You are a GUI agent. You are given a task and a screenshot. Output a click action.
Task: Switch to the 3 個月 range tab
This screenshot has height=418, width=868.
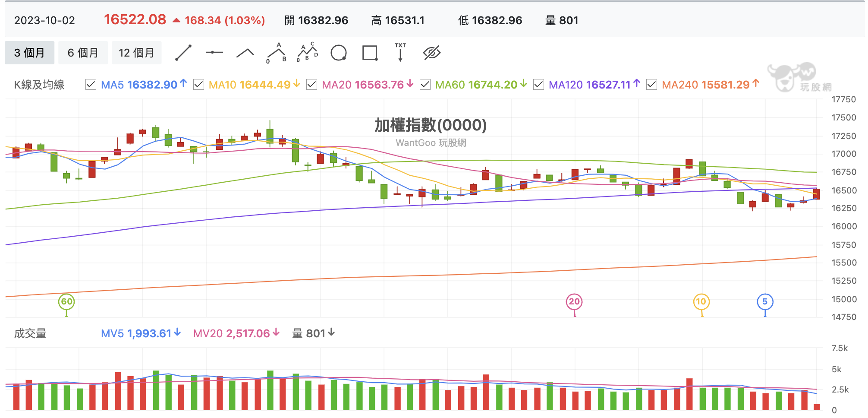click(29, 53)
